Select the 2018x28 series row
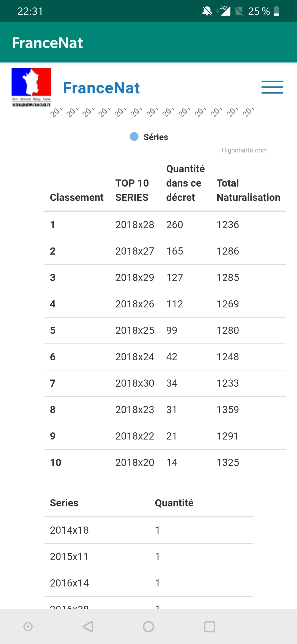Image resolution: width=297 pixels, height=644 pixels. pos(165,225)
